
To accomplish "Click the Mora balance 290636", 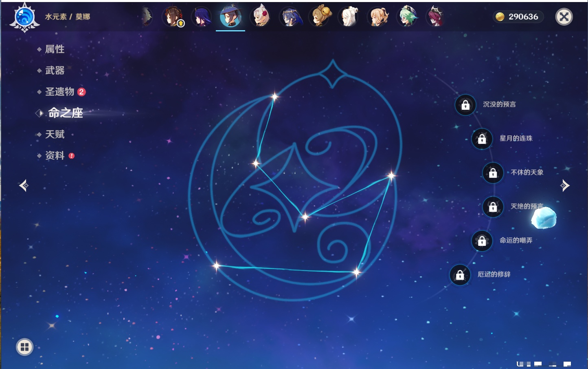I will point(523,17).
